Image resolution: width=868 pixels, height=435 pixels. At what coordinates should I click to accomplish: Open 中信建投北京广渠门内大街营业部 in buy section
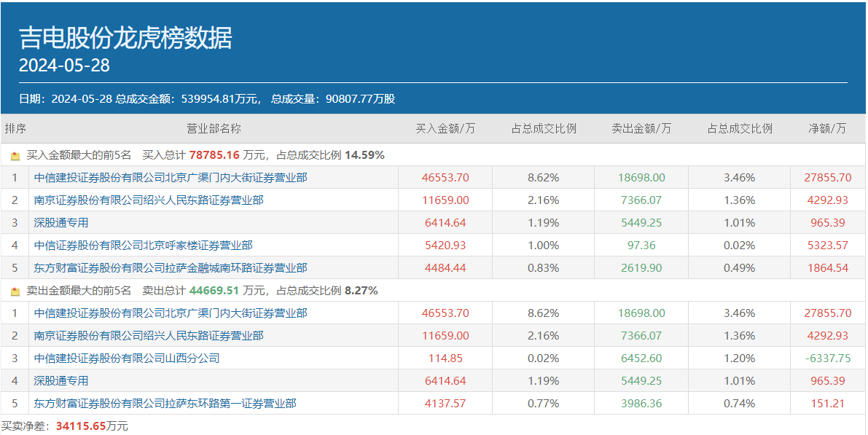point(171,178)
